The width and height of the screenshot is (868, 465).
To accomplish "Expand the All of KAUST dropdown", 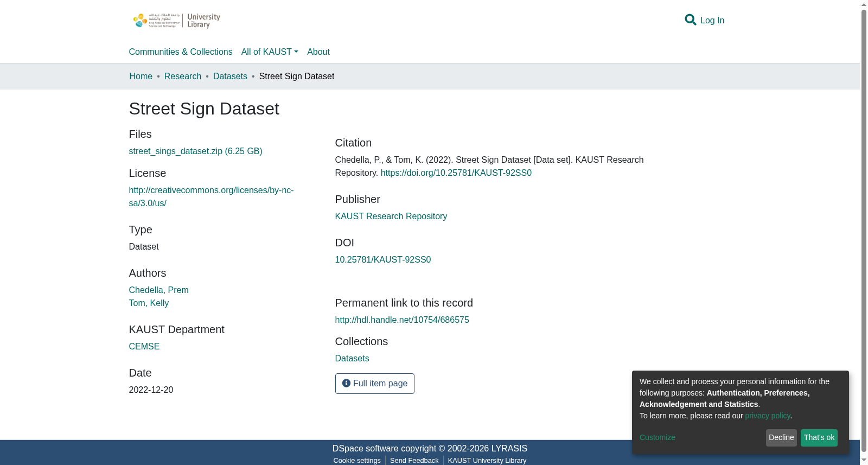I will tap(270, 52).
